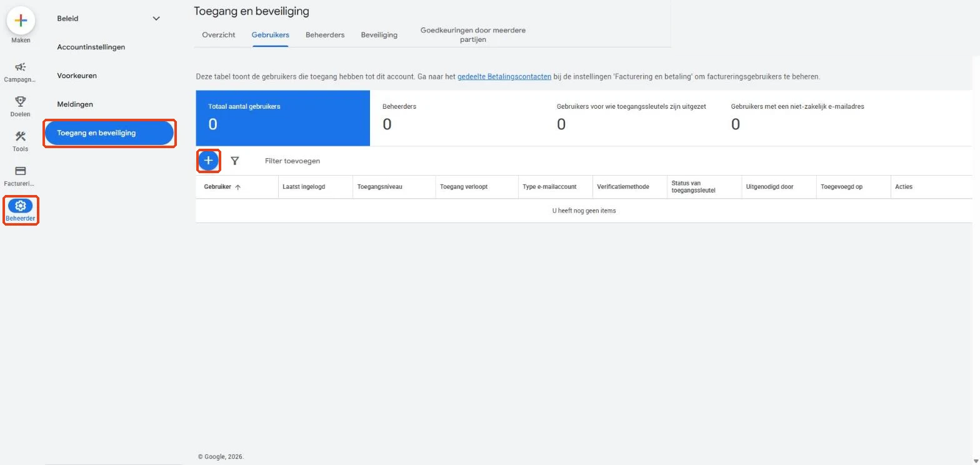Open Doelen trophy icon
The image size is (980, 465).
(21, 101)
